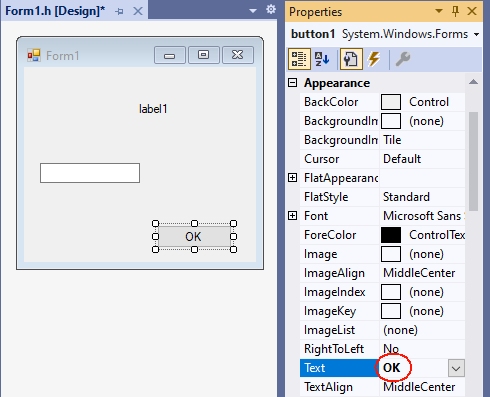
Task: Click the BackColor value Control
Action: pyautogui.click(x=429, y=102)
